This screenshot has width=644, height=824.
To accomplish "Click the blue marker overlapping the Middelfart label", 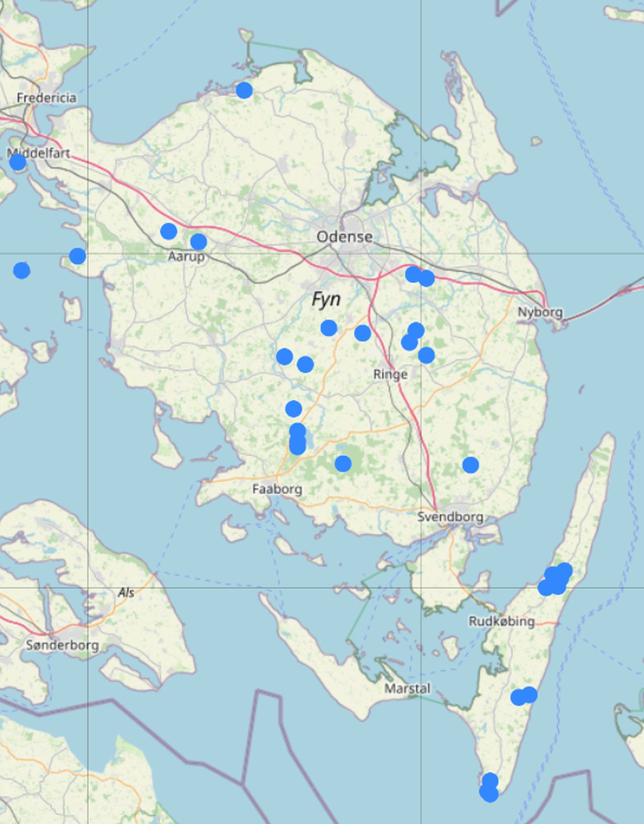I will [x=18, y=162].
